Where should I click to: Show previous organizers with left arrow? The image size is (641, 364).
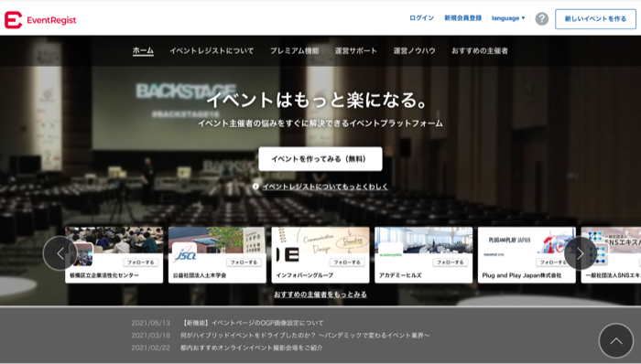point(60,253)
